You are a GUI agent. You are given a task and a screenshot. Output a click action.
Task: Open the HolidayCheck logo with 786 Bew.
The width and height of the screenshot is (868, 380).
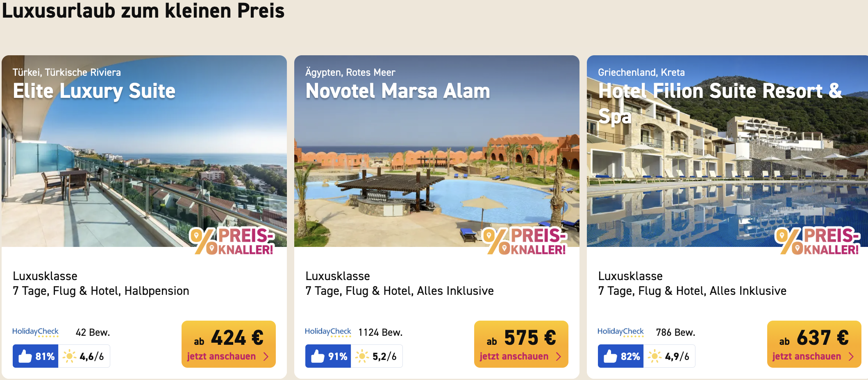[x=620, y=332]
